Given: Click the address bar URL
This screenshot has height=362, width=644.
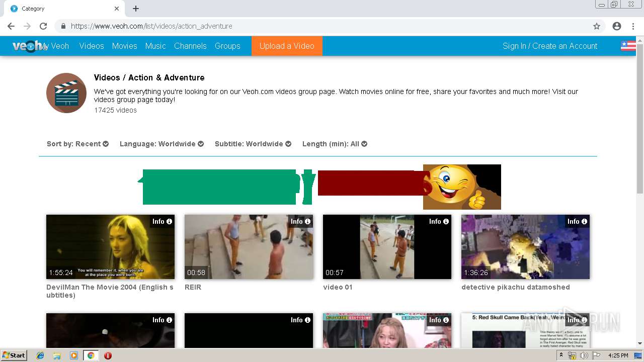Looking at the screenshot, I should [151, 26].
